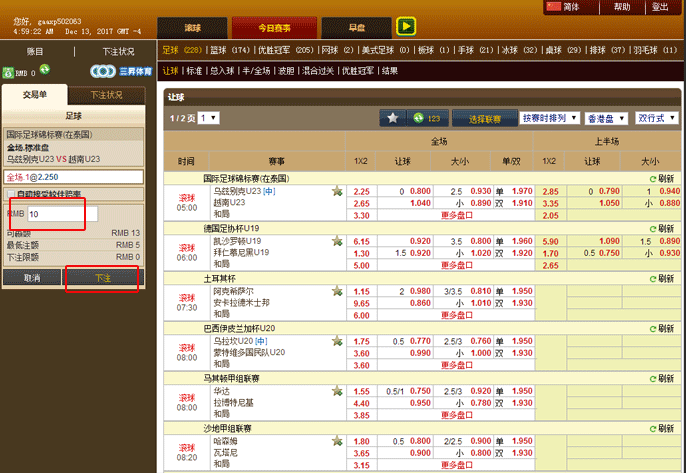
Task: Open the 按赛时排列 sorting dropdown
Action: coord(550,118)
